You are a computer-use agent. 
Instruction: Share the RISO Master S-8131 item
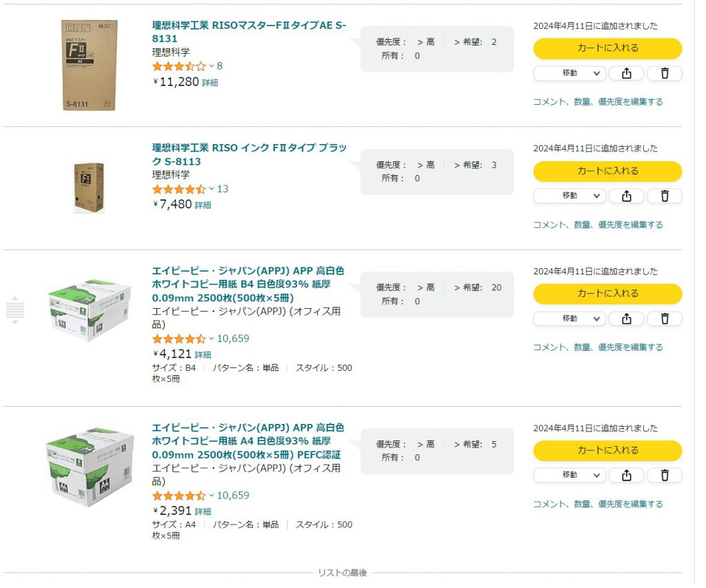click(626, 73)
